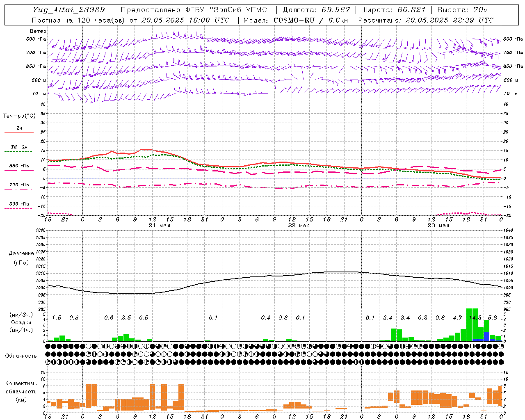Click the Тем-ра(°C) axis label
Image resolution: width=525 pixels, height=420 pixels.
pos(19,116)
